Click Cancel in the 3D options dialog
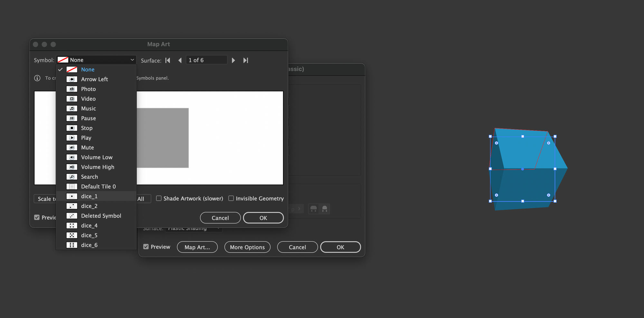Viewport: 644px width, 318px height. tap(297, 247)
